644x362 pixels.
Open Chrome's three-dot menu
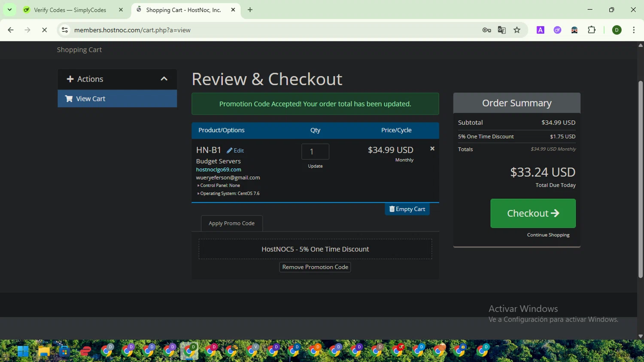[x=634, y=30]
